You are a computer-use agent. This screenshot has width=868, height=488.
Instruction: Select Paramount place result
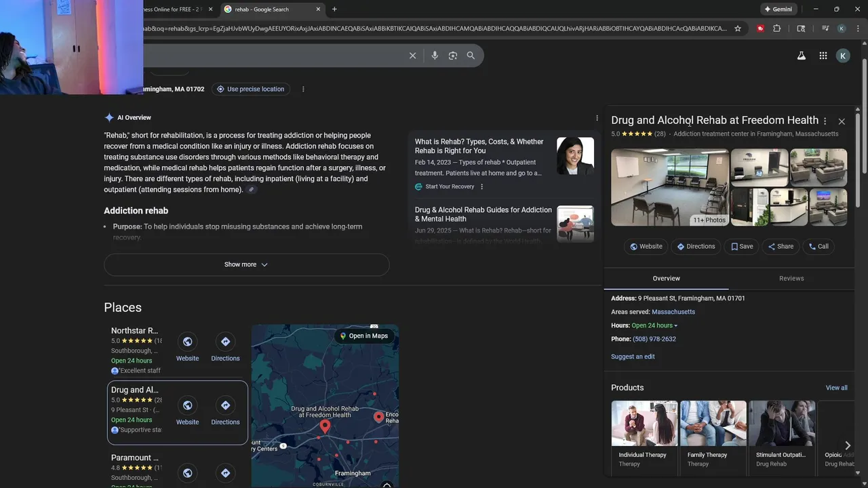(136, 470)
